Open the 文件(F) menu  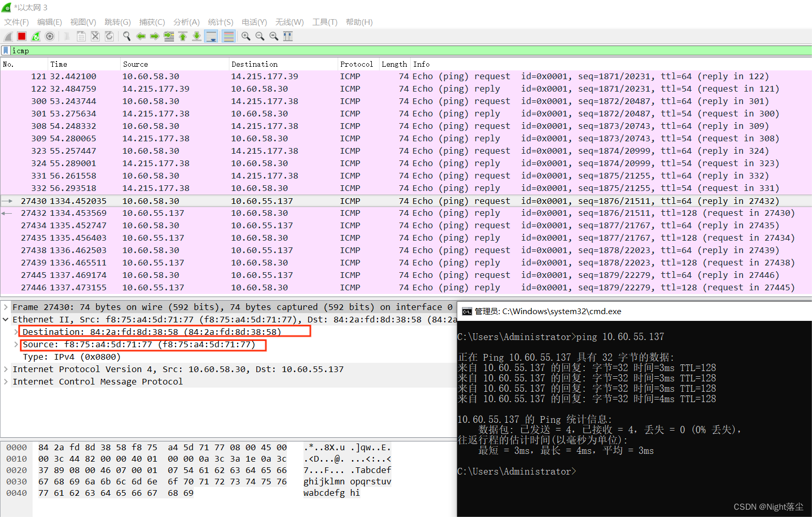pos(17,22)
